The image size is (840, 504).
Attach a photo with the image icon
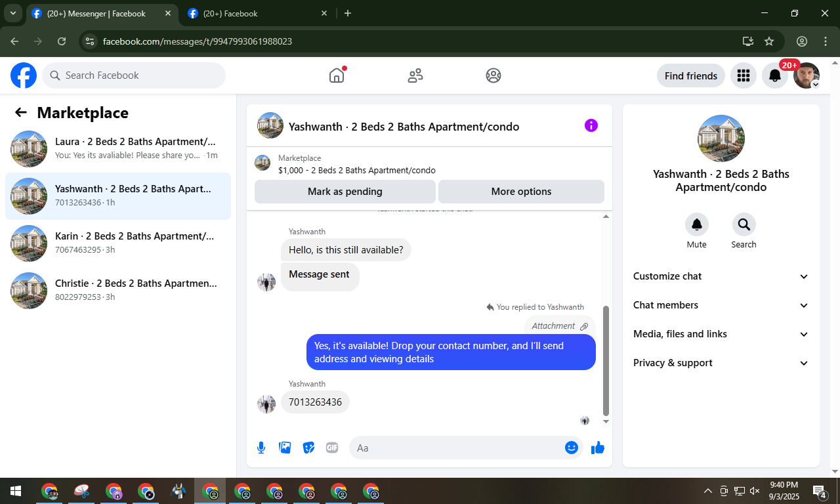coord(285,448)
